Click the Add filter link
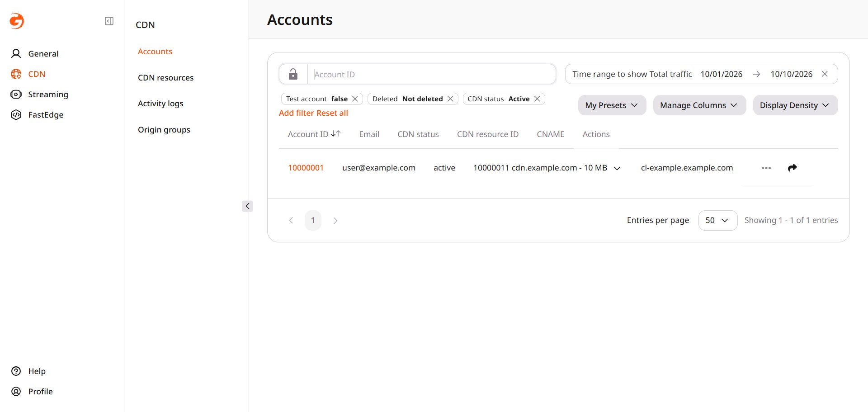This screenshot has height=412, width=868. [297, 113]
